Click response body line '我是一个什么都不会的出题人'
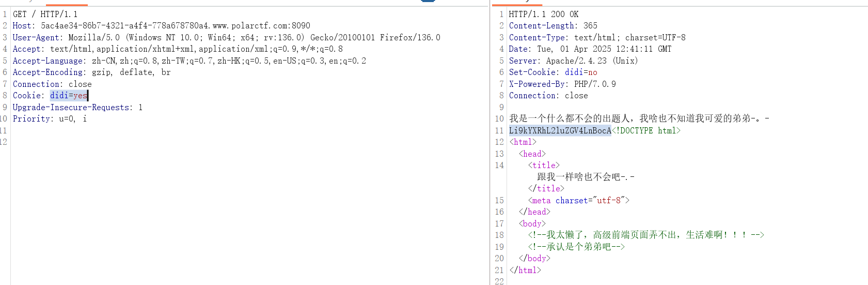This screenshot has height=285, width=868. (x=639, y=118)
